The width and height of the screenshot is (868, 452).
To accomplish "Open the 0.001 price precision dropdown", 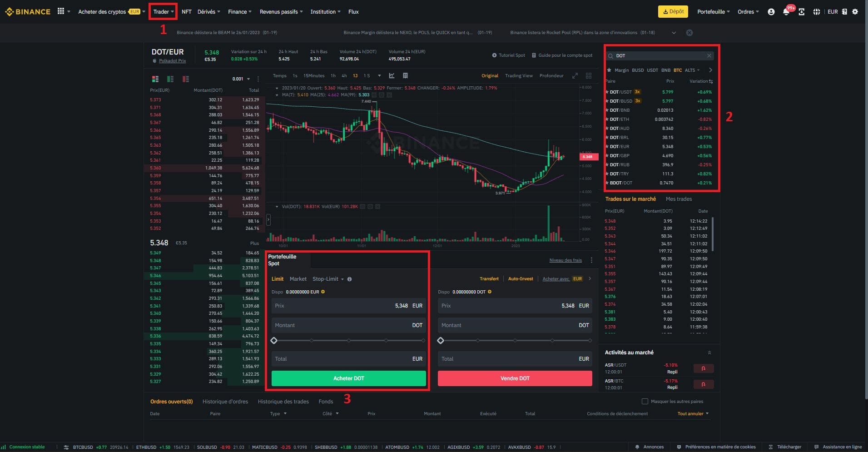I will click(x=241, y=79).
